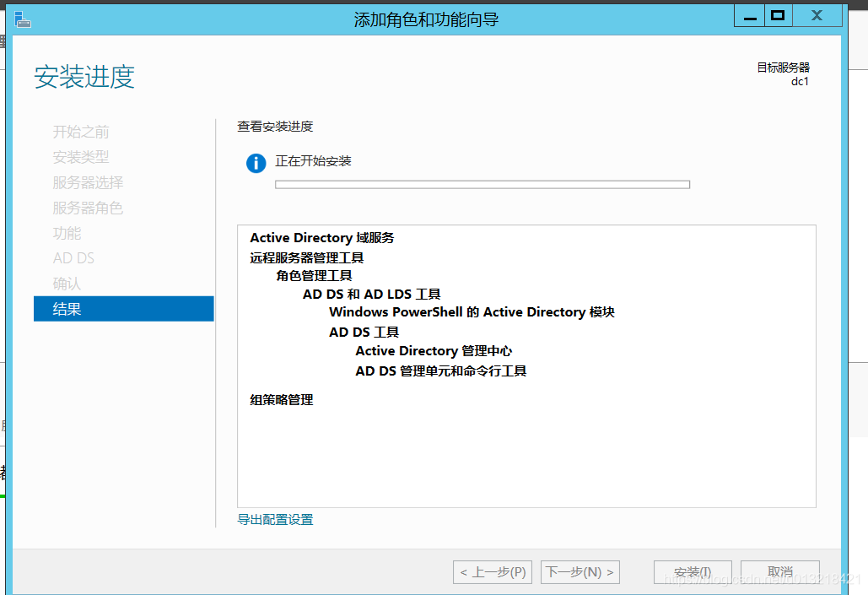Screen dimensions: 868x595
Task: Select the 服务器选择 step
Action: coord(88,182)
